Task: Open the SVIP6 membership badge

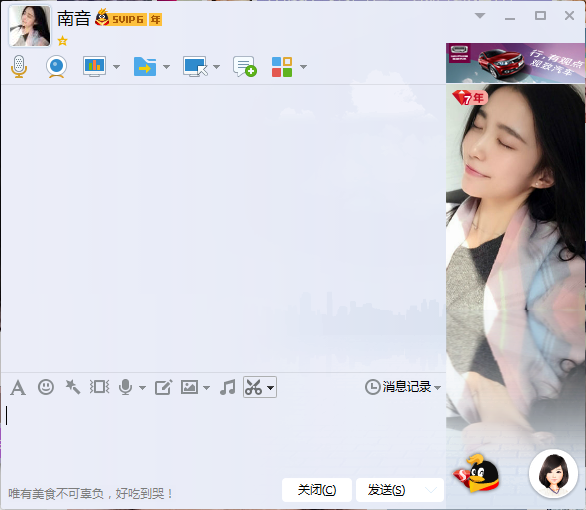Action: [x=120, y=19]
